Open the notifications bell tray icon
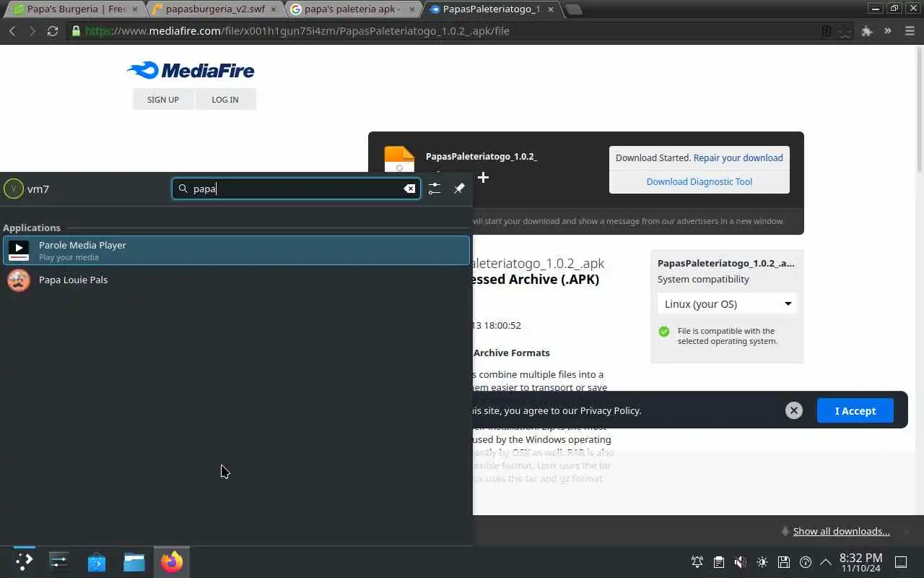Image resolution: width=924 pixels, height=578 pixels. [x=697, y=562]
